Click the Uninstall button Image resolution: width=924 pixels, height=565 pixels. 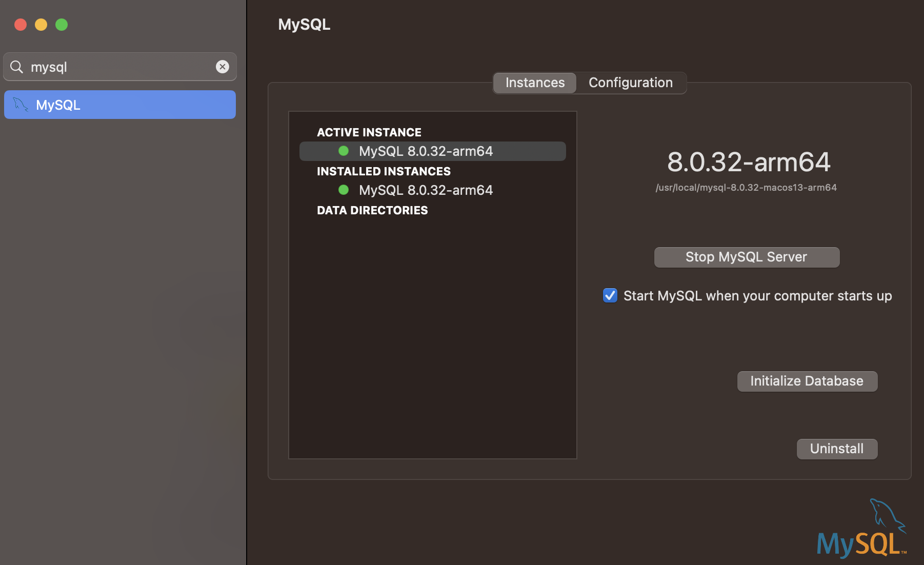tap(836, 449)
